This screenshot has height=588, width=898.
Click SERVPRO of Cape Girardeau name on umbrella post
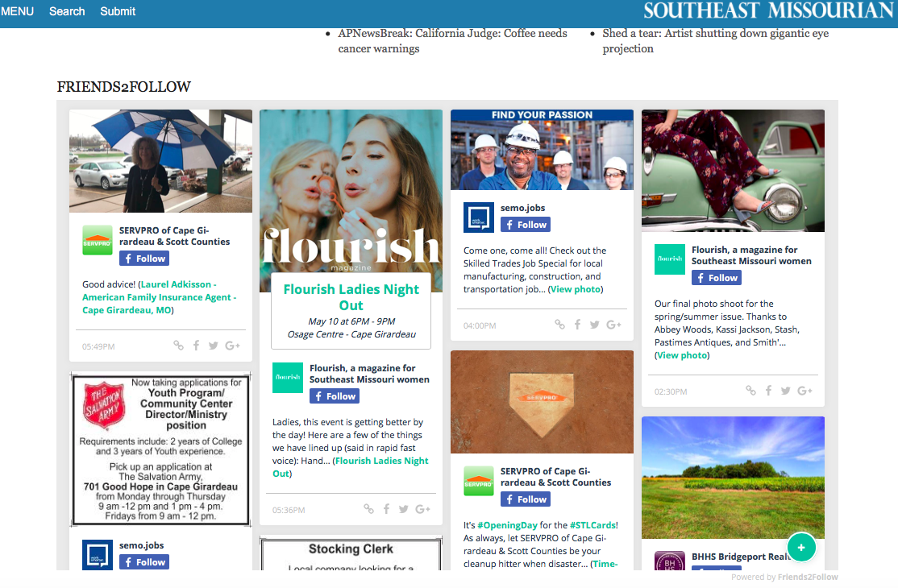175,236
